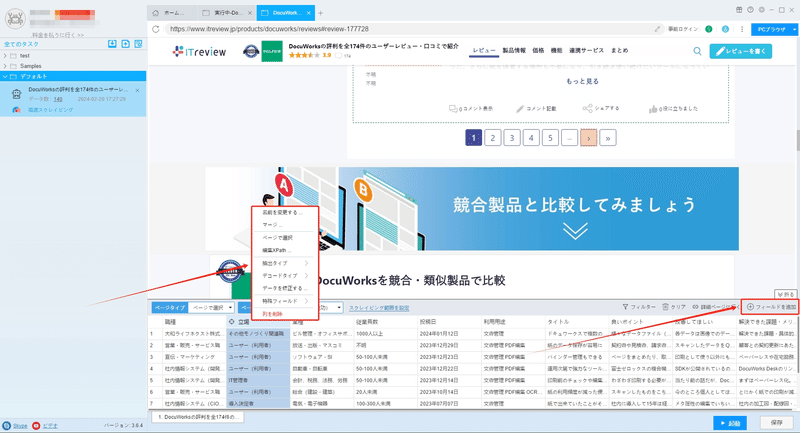Reload the page with the refresh icon

156,29
